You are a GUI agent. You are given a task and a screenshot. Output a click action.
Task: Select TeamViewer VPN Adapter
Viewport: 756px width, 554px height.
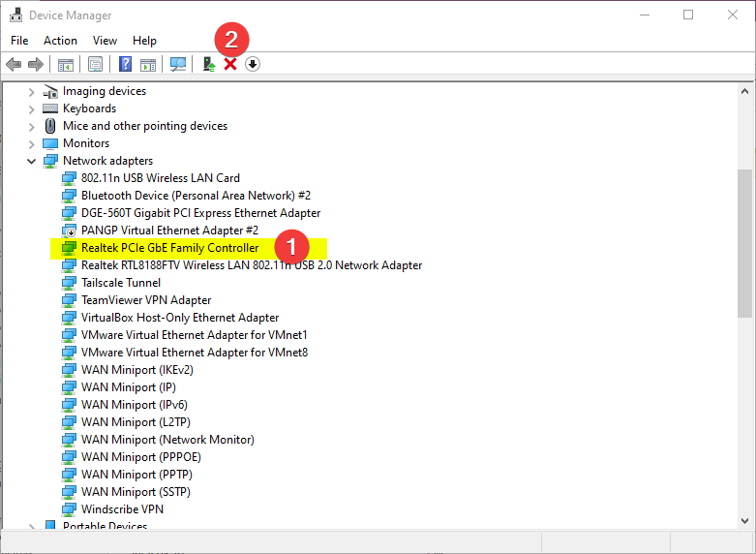146,299
